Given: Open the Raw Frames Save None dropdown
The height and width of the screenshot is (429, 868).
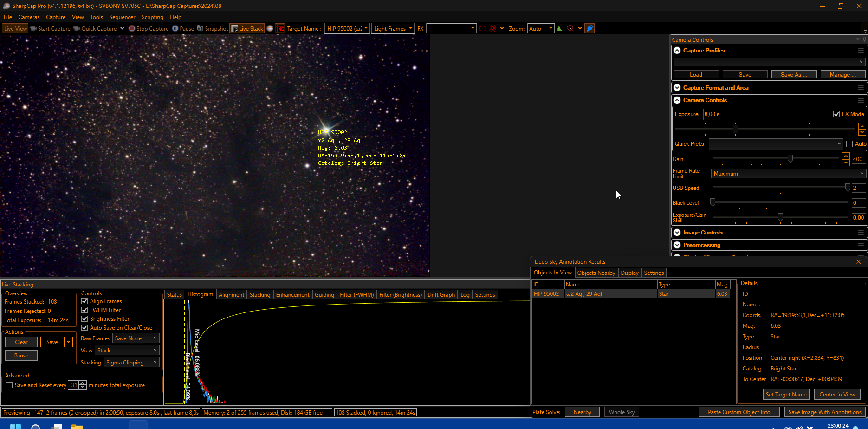Looking at the screenshot, I should (136, 338).
